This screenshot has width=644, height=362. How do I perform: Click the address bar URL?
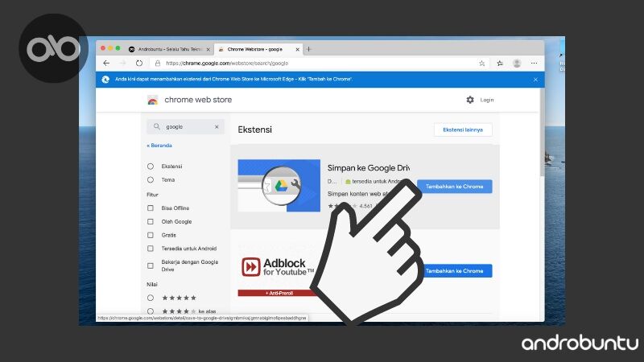pyautogui.click(x=227, y=64)
